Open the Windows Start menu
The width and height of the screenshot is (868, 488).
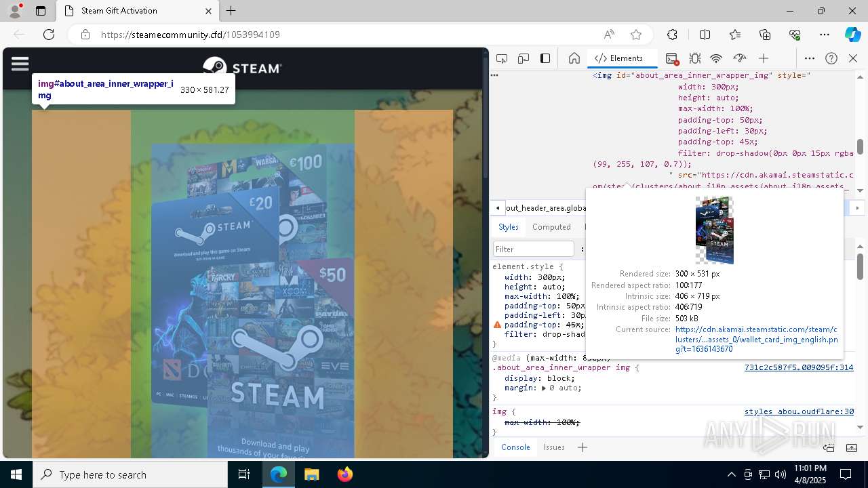(16, 474)
